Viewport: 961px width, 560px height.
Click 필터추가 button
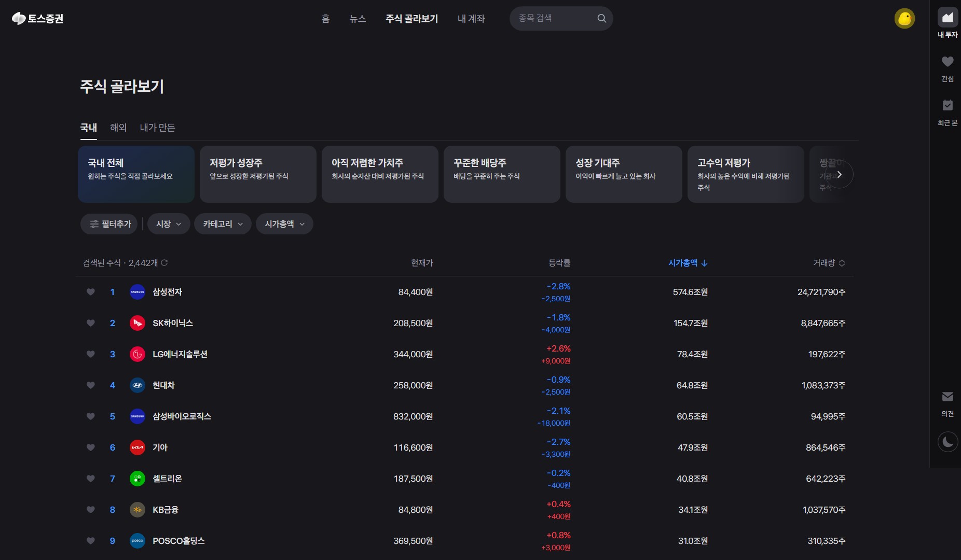pyautogui.click(x=109, y=224)
